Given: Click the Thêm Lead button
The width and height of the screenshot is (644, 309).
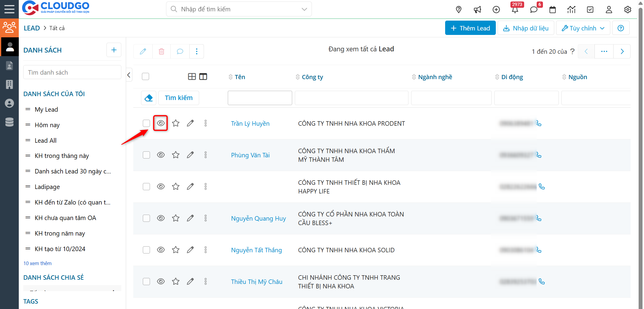Looking at the screenshot, I should coord(470,28).
